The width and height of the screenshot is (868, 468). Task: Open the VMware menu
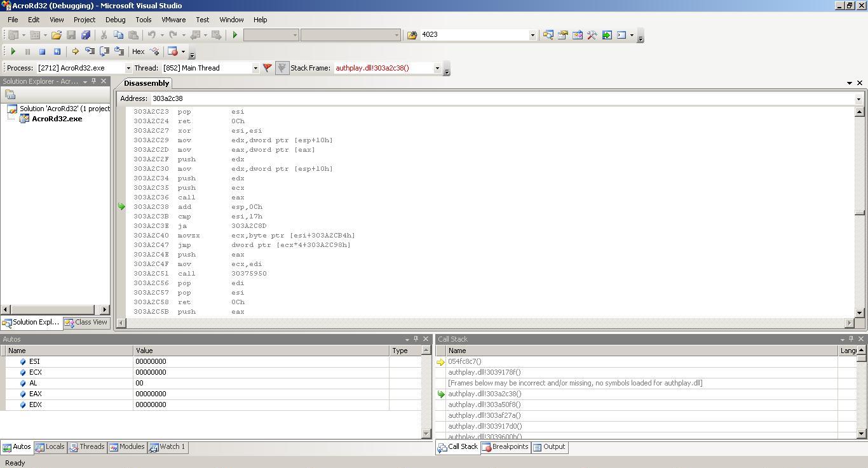click(x=173, y=20)
